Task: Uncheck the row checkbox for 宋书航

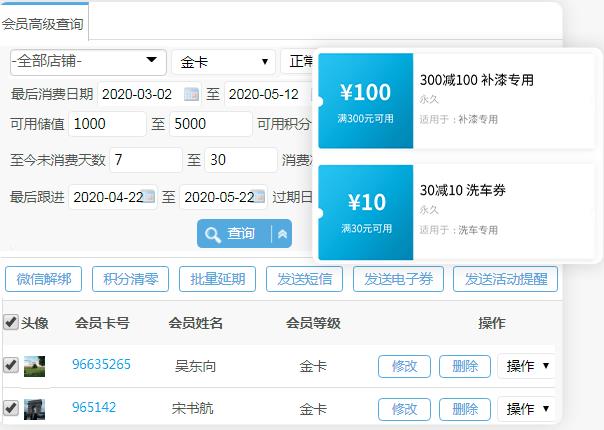Action: coord(11,408)
